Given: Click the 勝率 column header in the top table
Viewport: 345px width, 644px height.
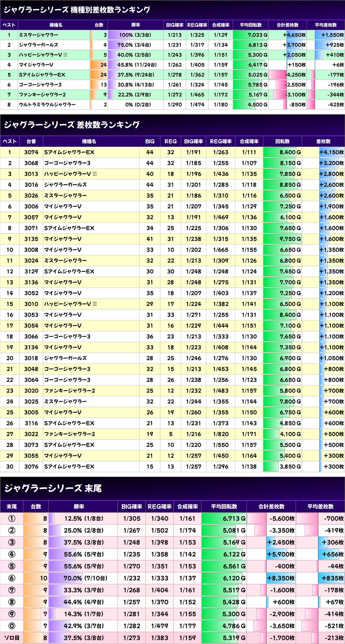Looking at the screenshot, I should pyautogui.click(x=136, y=25).
